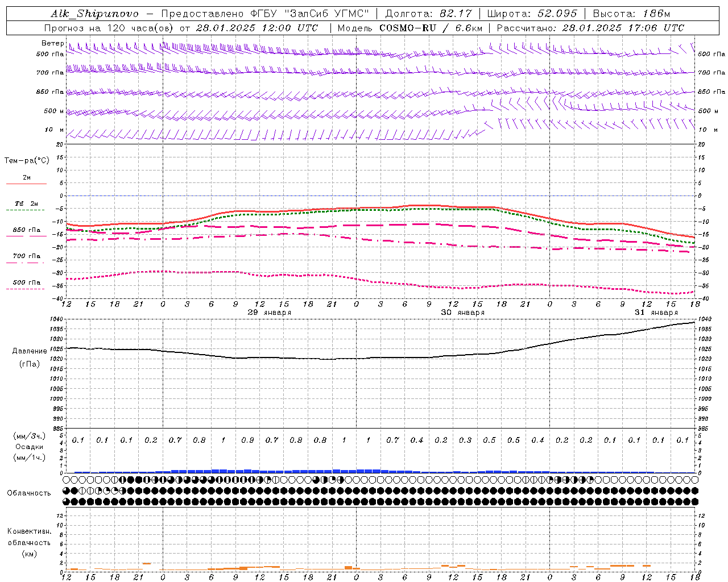728x582 pixels.
Task: Click the 'Высота: 186м' elevation text
Action: [x=631, y=14]
